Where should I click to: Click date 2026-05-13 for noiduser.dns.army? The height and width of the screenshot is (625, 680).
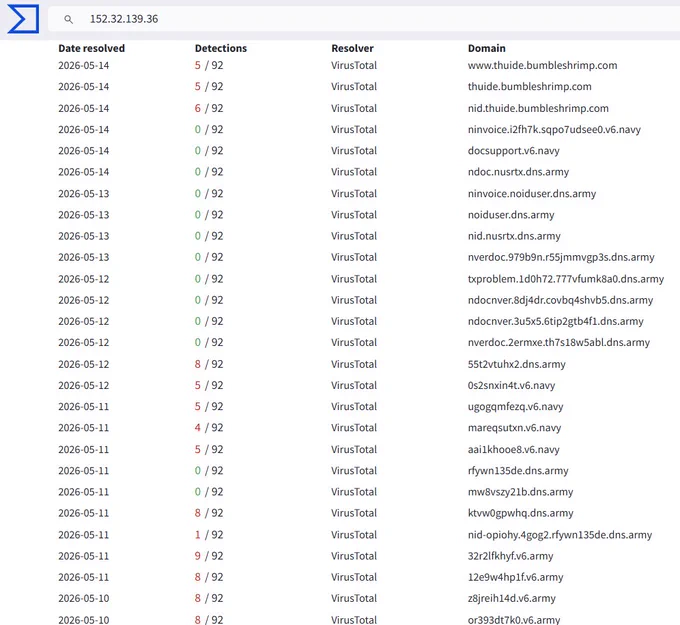tap(84, 215)
